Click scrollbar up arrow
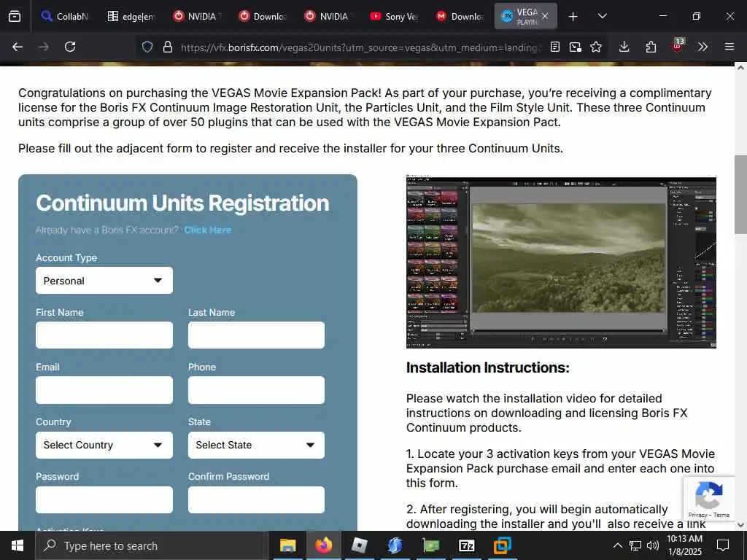Viewport: 747px width, 560px height. (x=740, y=68)
